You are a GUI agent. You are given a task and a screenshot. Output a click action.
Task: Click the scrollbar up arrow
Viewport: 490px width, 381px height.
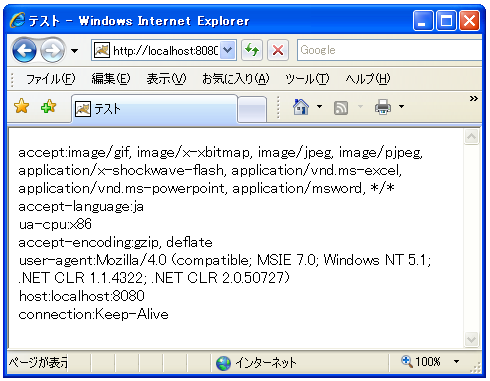coord(472,137)
